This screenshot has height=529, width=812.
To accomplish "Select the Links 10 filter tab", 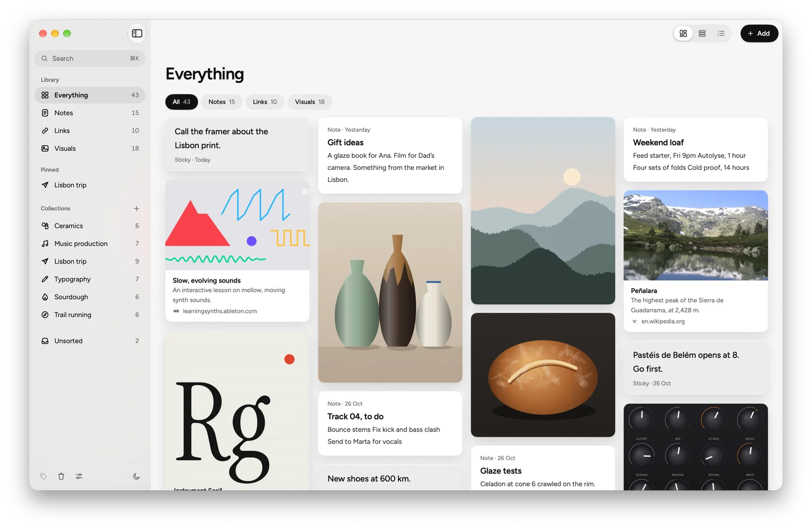I will [265, 102].
